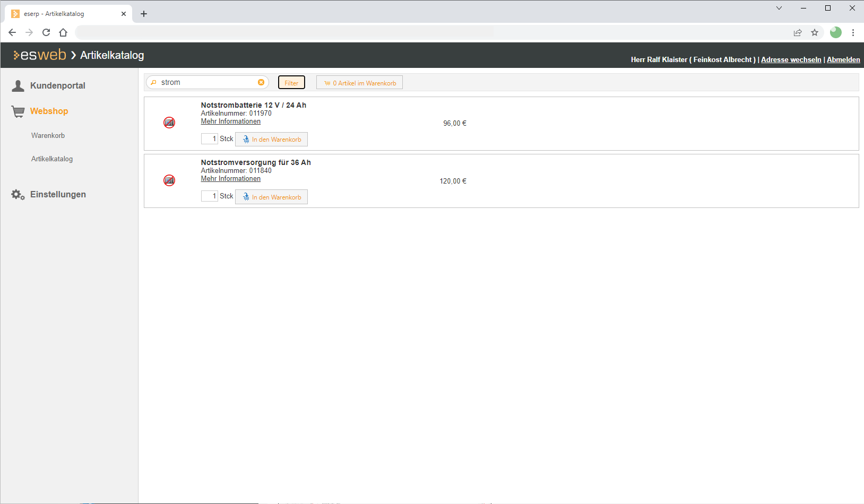Open Mehr Informationen for Notstrombatterie 12 V
Image resolution: width=864 pixels, height=504 pixels.
(x=231, y=121)
